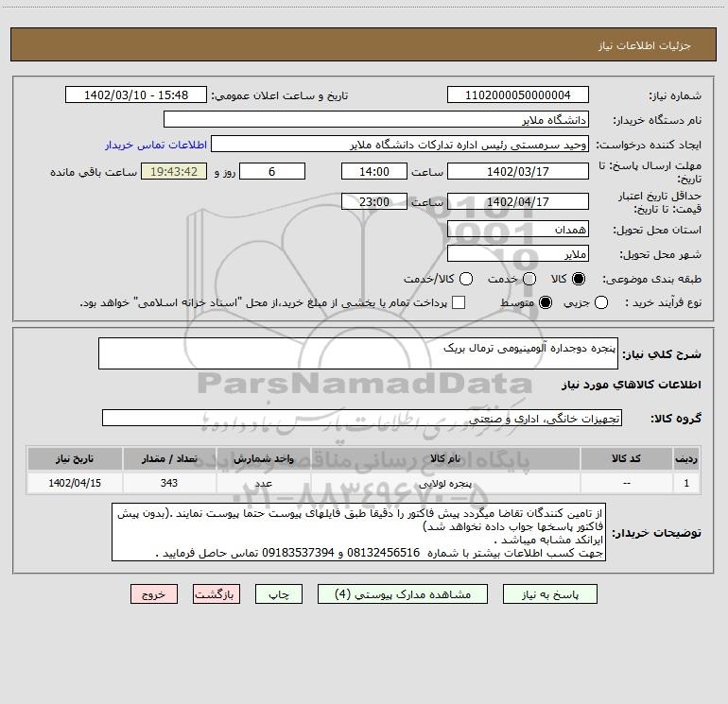Click the need number field 1102000050000004
728x704 pixels.
518,94
